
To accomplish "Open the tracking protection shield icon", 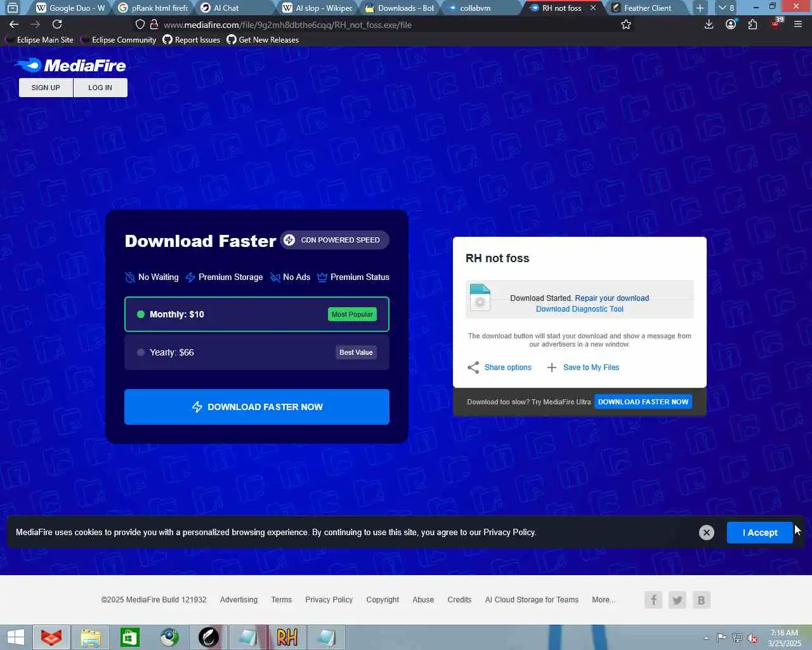I will click(140, 25).
